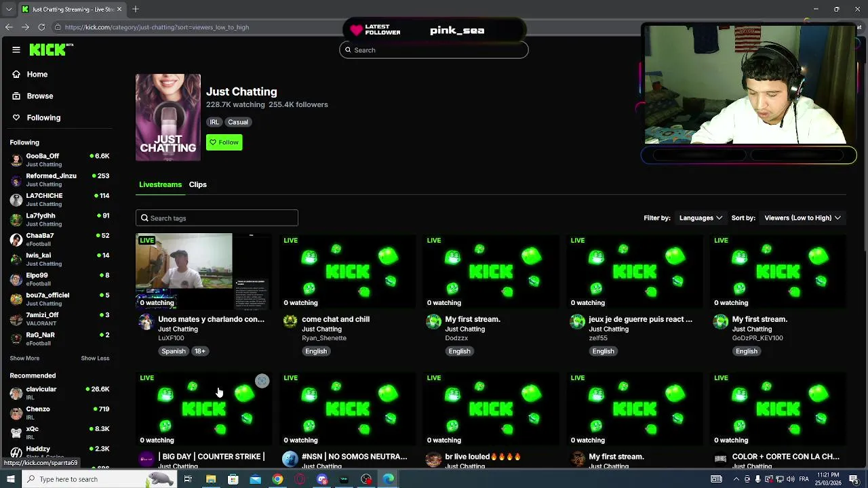Open 'COLOR + CORTE CON LA CH...' stream title
Image resolution: width=868 pixels, height=488 pixels.
click(786, 457)
